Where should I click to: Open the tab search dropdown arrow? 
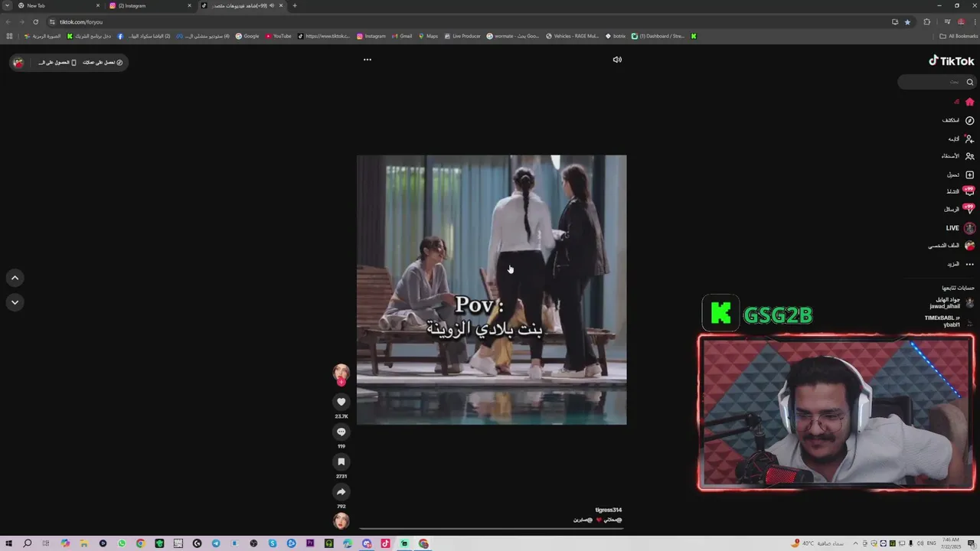pyautogui.click(x=6, y=5)
